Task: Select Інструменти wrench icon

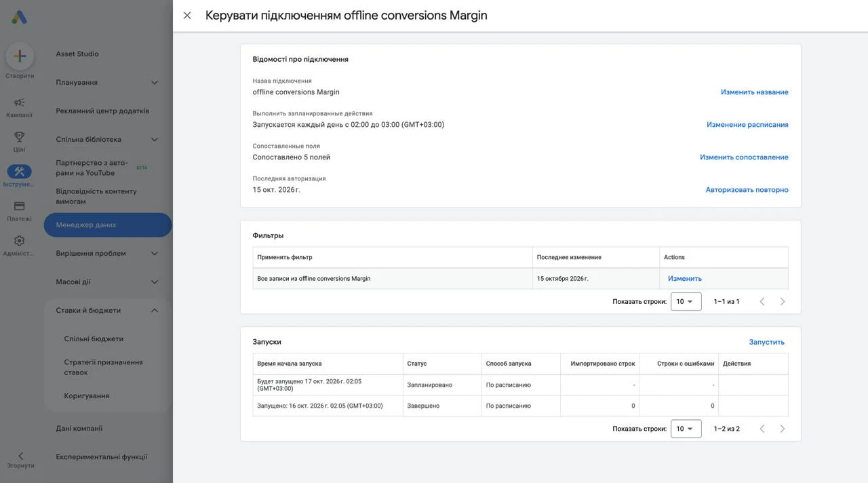Action: coord(19,172)
